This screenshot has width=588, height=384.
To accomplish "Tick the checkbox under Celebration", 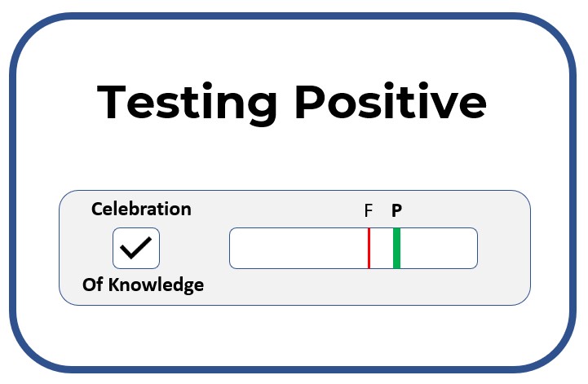I will pyautogui.click(x=136, y=248).
